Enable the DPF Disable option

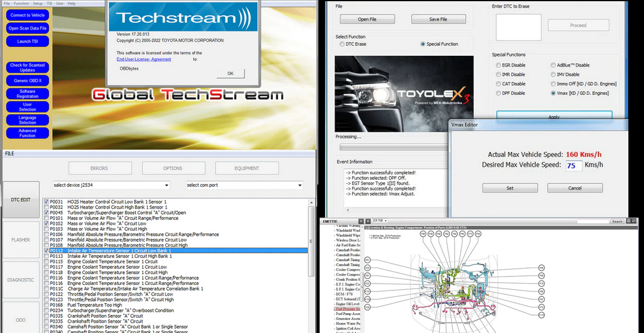click(x=499, y=93)
